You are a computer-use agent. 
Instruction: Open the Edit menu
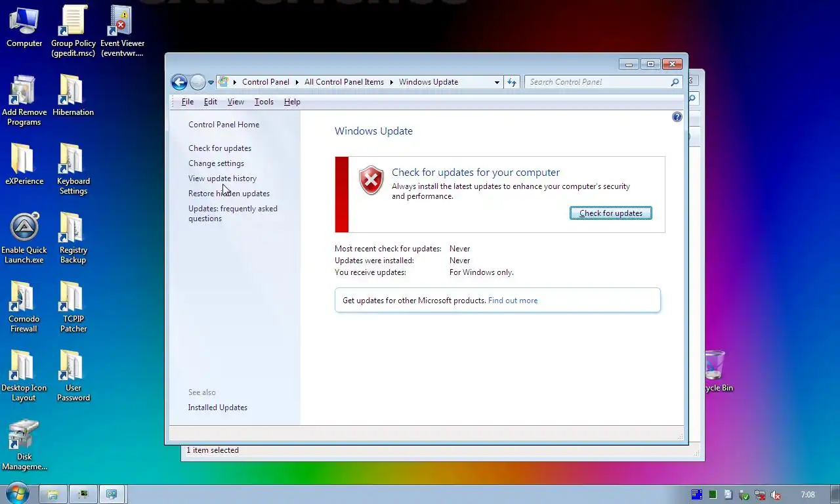[x=210, y=102]
